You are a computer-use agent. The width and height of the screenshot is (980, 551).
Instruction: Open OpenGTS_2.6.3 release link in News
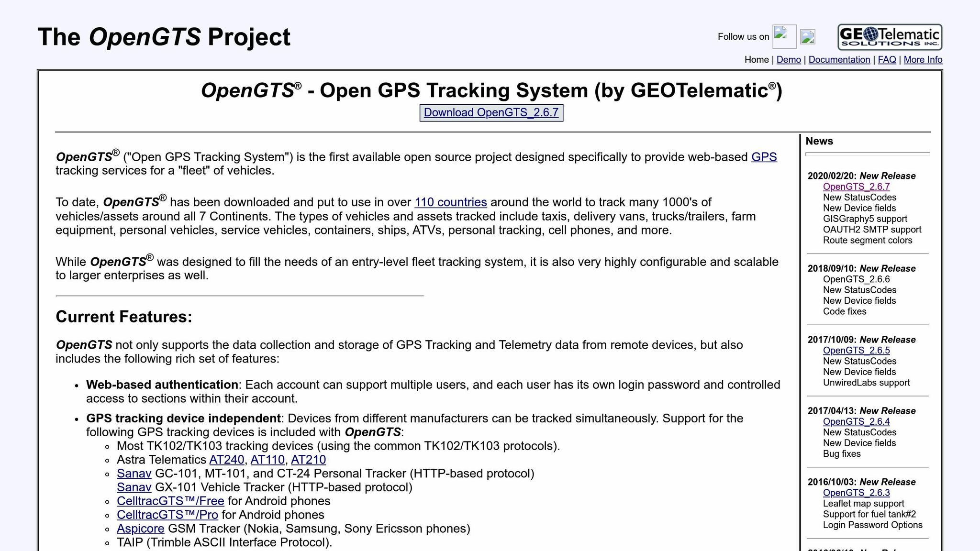pyautogui.click(x=856, y=493)
